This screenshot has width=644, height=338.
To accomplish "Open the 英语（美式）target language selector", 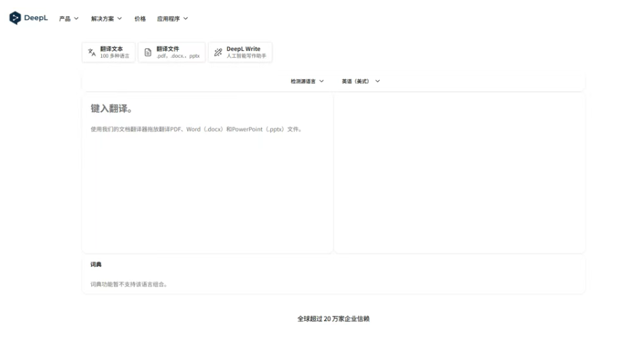I will tap(361, 81).
